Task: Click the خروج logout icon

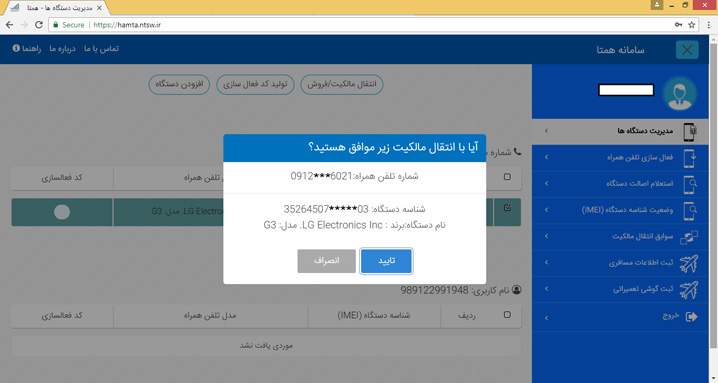Action: pyautogui.click(x=691, y=317)
